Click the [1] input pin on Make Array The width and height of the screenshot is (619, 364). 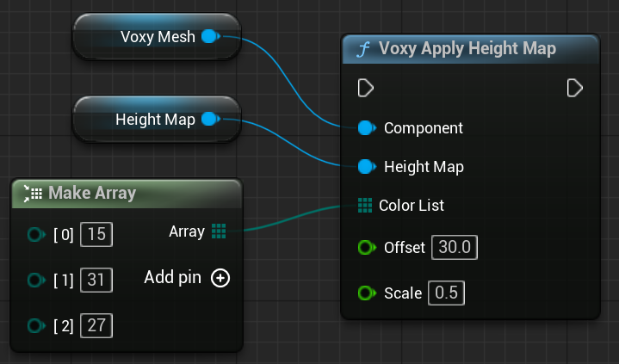[x=36, y=280]
